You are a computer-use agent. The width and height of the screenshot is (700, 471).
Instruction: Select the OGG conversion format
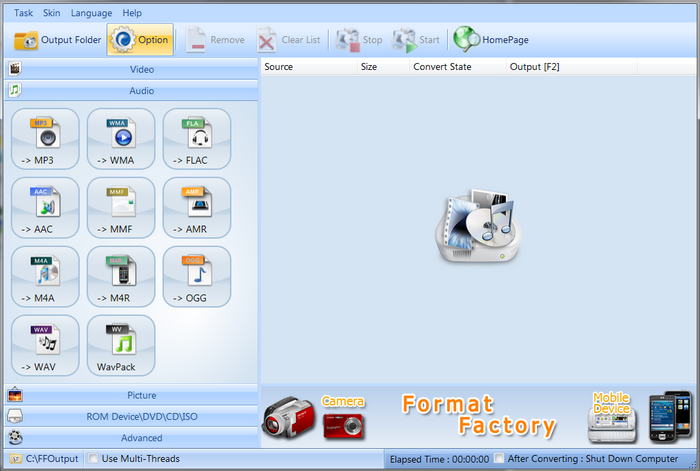pyautogui.click(x=197, y=276)
